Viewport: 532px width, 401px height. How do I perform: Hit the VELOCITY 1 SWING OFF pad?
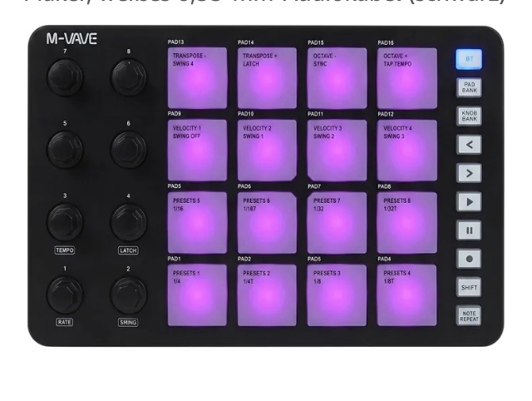(197, 150)
